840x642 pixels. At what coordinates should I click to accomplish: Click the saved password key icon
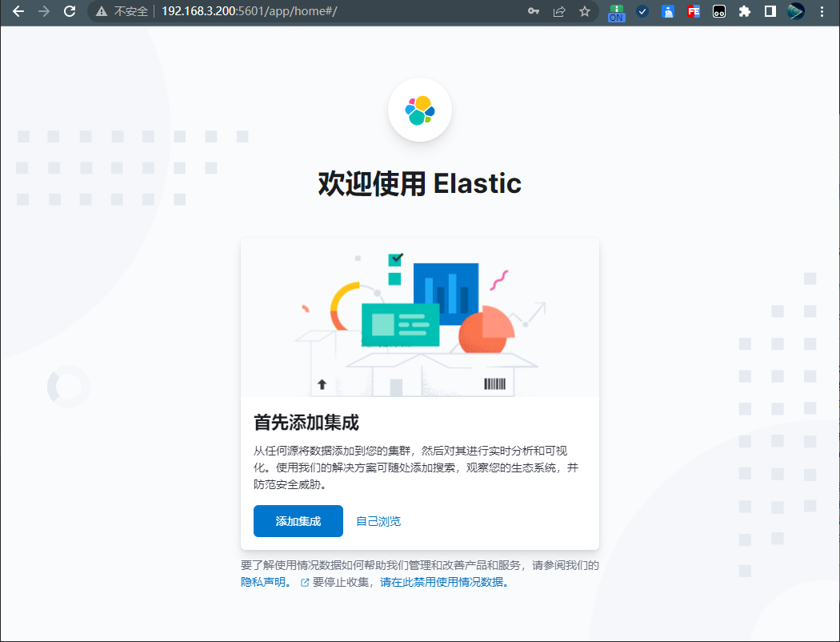point(533,12)
